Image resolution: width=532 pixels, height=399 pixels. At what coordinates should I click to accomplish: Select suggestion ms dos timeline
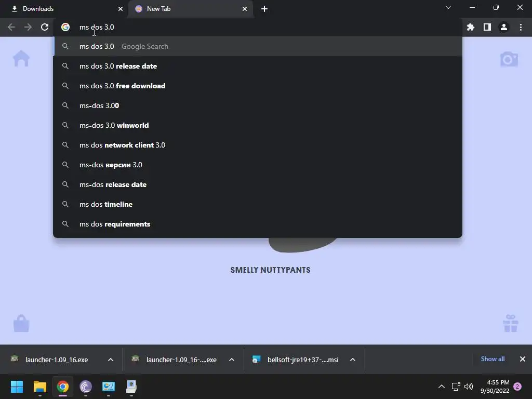pyautogui.click(x=258, y=204)
